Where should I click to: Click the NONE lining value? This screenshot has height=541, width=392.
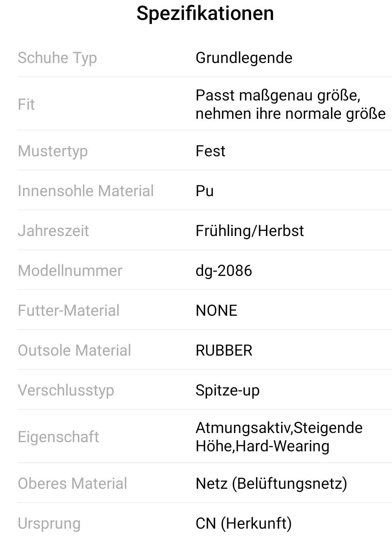click(x=216, y=311)
